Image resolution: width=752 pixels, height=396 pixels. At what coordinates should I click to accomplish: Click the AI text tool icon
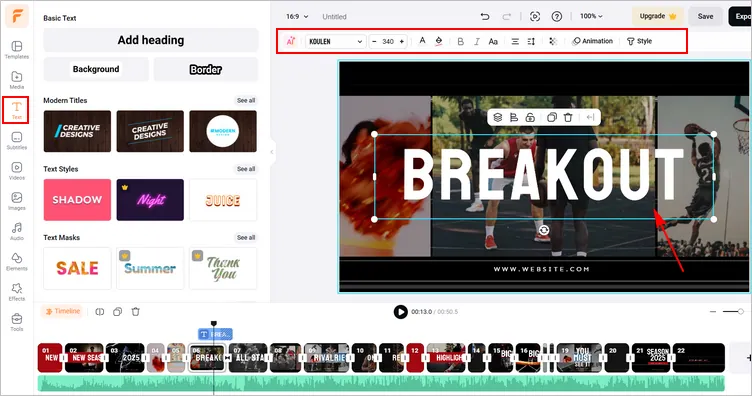coord(291,41)
